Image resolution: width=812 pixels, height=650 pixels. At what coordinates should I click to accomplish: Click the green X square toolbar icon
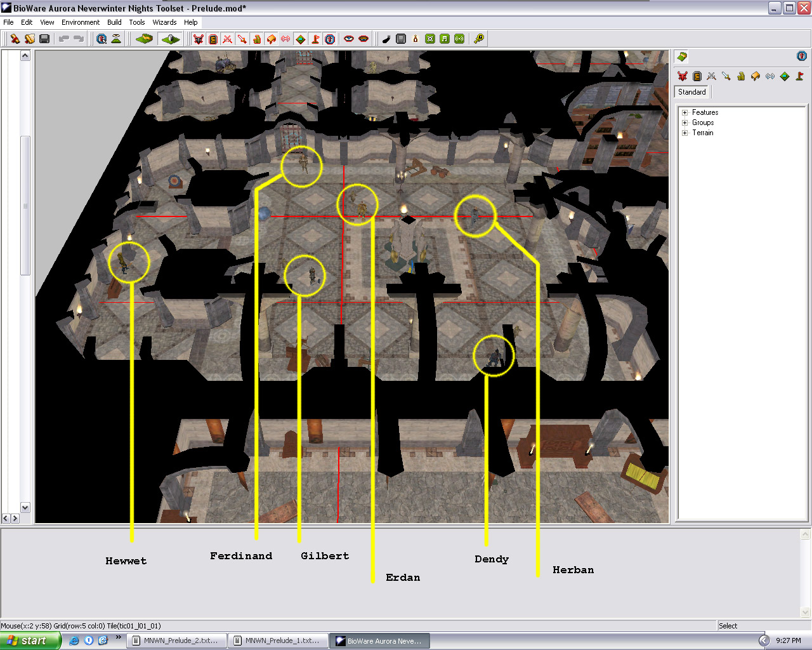(x=430, y=39)
